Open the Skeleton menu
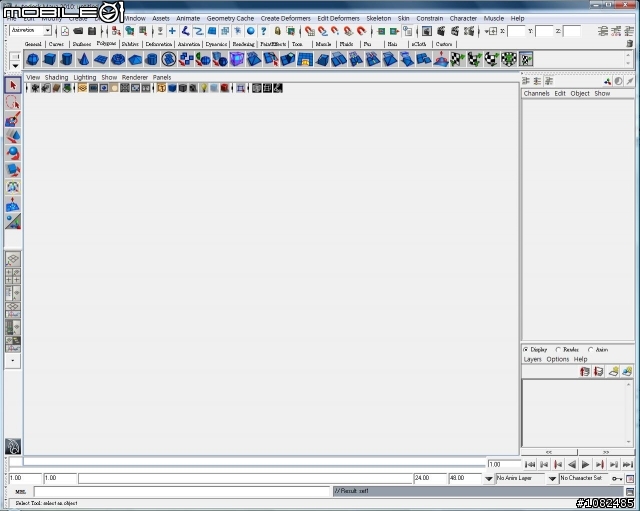Image resolution: width=640 pixels, height=511 pixels. 378,18
